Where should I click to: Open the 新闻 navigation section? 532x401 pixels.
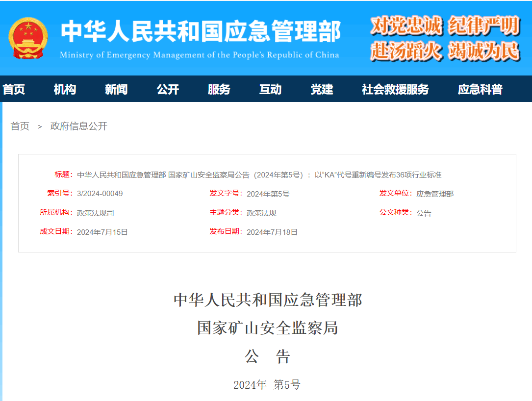click(116, 90)
